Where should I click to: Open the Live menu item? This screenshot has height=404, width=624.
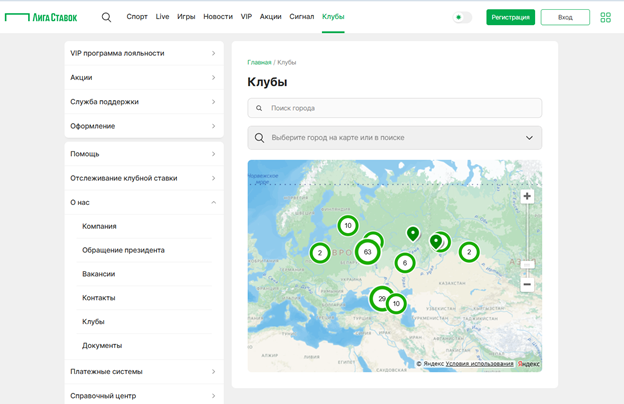coord(162,17)
